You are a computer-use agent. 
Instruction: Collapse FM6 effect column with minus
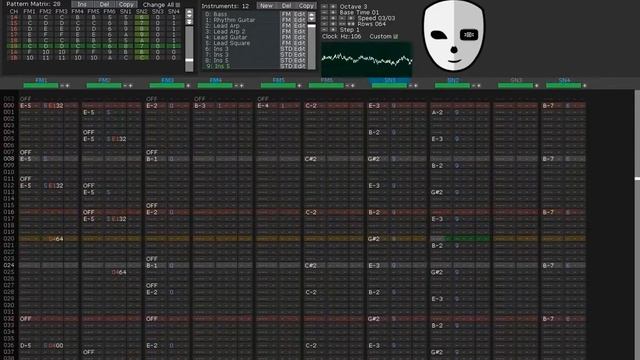tap(347, 86)
